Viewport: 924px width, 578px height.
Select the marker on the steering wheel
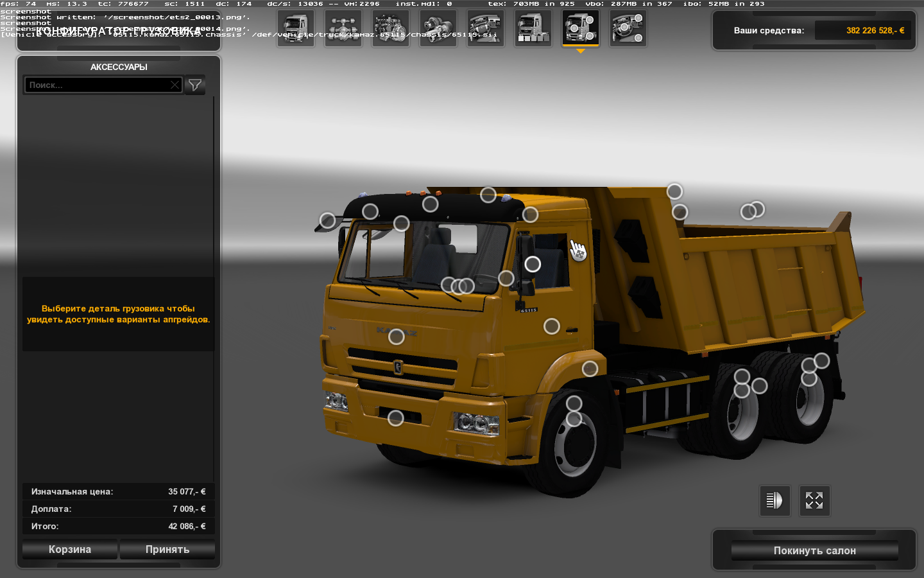point(506,278)
